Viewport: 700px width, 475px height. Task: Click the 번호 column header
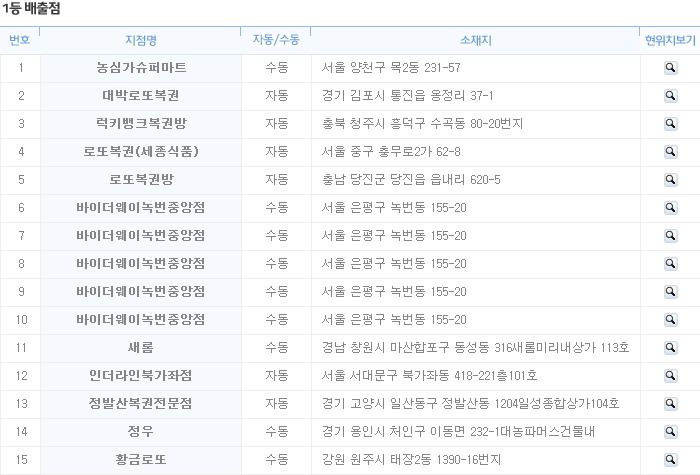point(20,40)
